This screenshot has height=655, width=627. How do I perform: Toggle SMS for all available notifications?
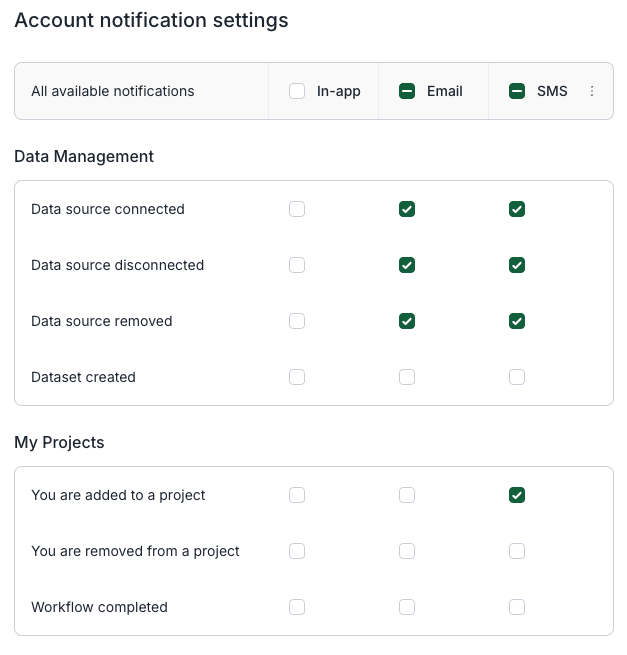(517, 91)
